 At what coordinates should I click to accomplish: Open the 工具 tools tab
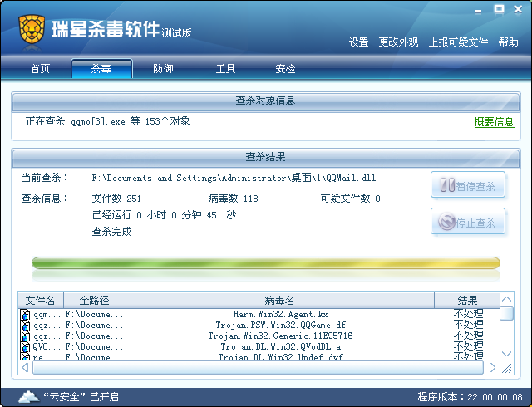tap(225, 68)
